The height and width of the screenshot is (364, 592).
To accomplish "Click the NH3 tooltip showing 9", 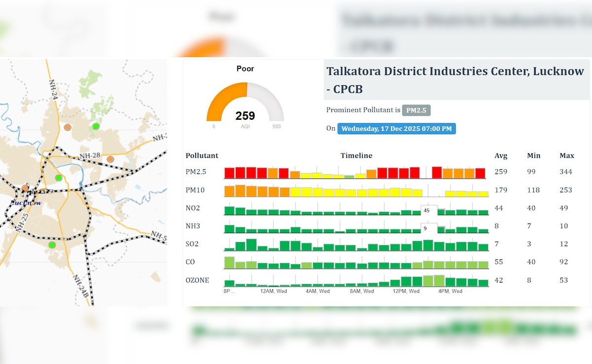I will point(427,229).
